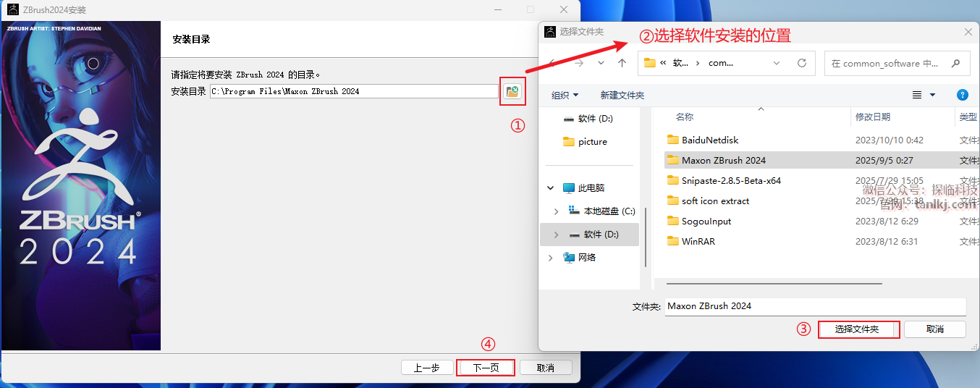This screenshot has width=980, height=388.
Task: Select soft icon extract folder
Action: tap(715, 201)
